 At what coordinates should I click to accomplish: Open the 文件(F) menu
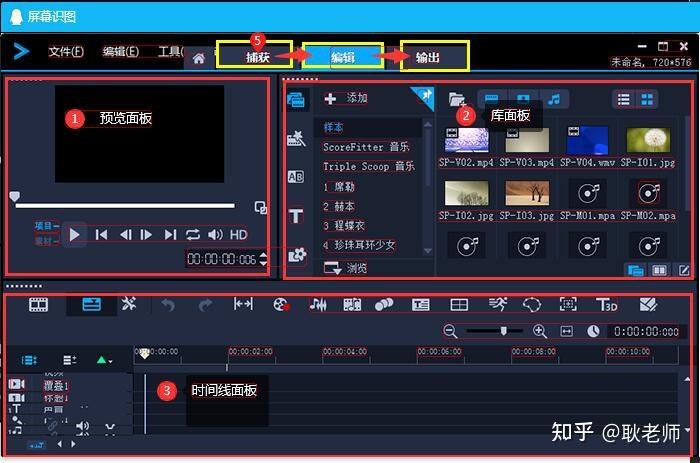[x=66, y=52]
